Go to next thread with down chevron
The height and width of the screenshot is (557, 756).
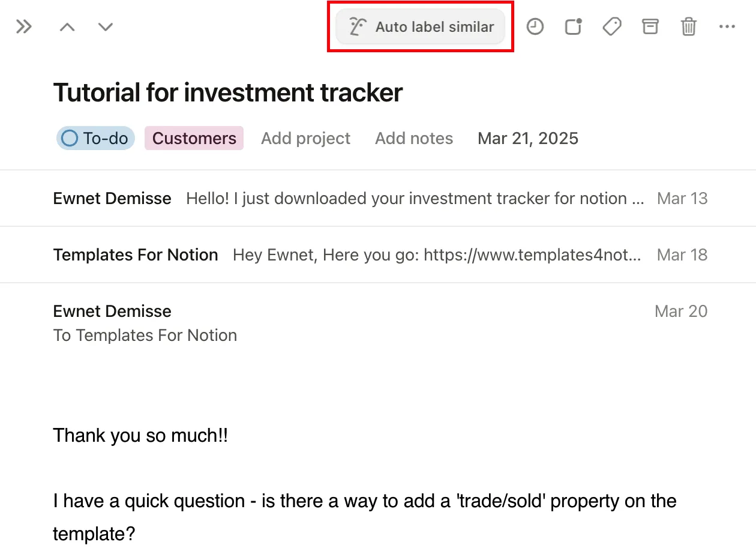click(106, 26)
